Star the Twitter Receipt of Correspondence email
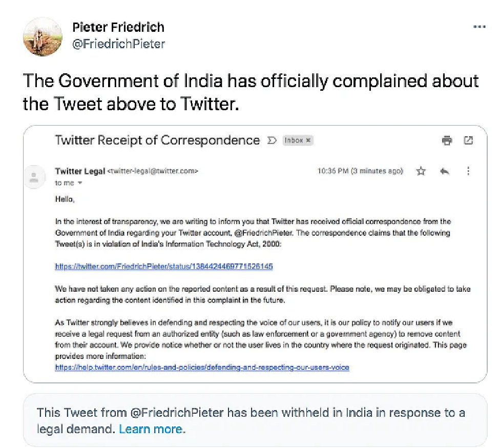Screen dimensions: 499x448 (x=421, y=171)
